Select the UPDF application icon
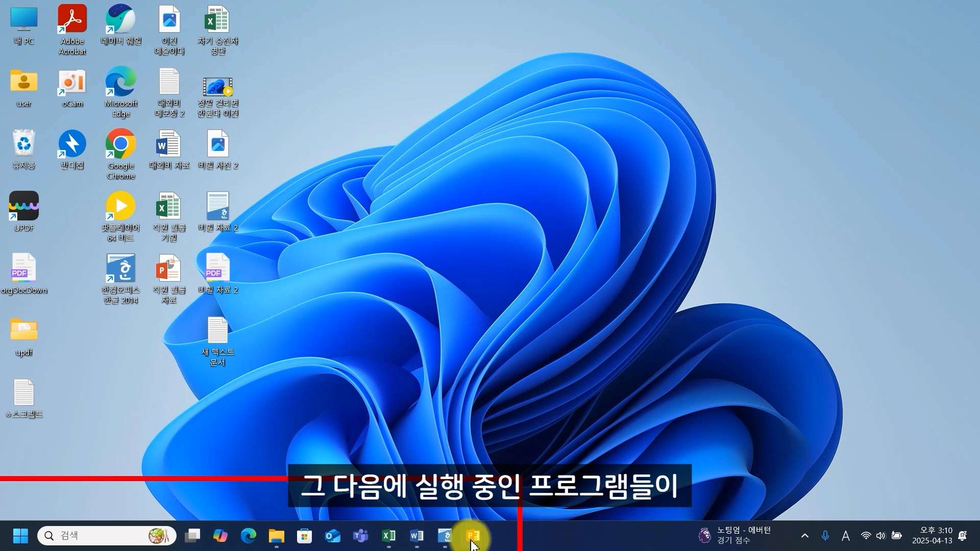The image size is (980, 551). coord(23,207)
